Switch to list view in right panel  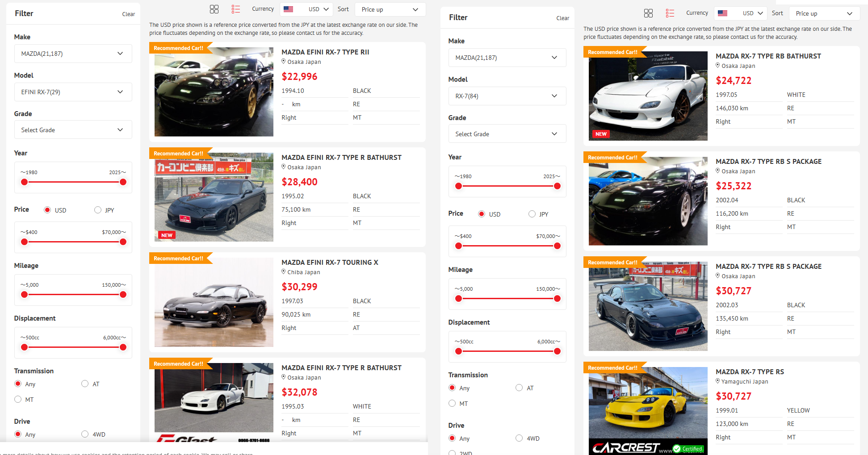[670, 13]
